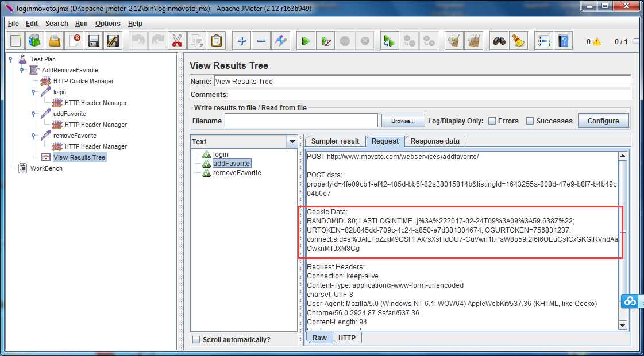
Task: Click the Remote Start All icon
Action: click(x=390, y=41)
